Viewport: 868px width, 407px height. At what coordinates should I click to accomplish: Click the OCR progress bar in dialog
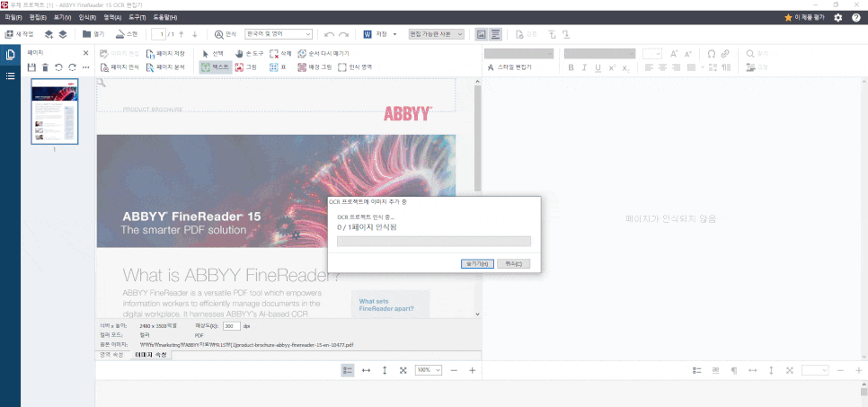(434, 241)
